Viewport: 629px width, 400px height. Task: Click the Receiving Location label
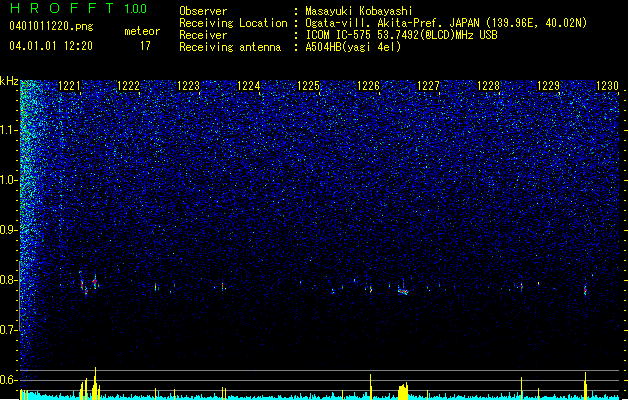(233, 23)
